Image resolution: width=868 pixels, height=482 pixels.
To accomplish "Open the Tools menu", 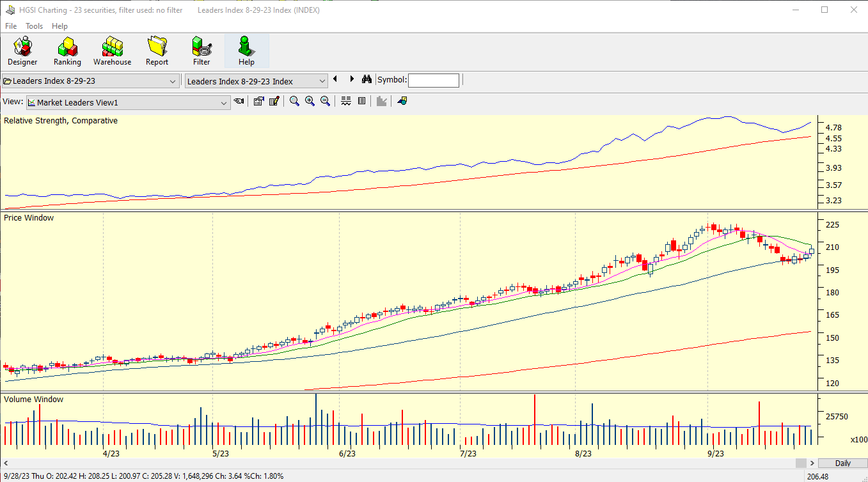I will [35, 26].
